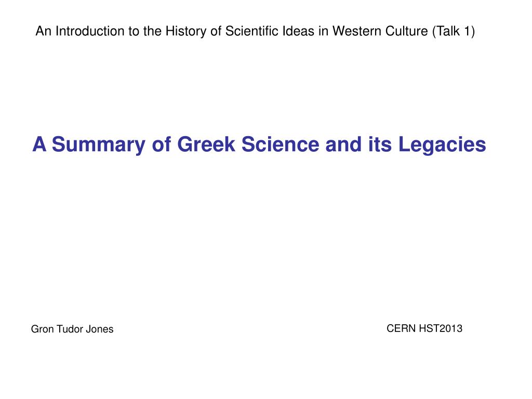This screenshot has height=399, width=532.
Task: Click the word 'Summary' in the title
Action: coord(98,145)
